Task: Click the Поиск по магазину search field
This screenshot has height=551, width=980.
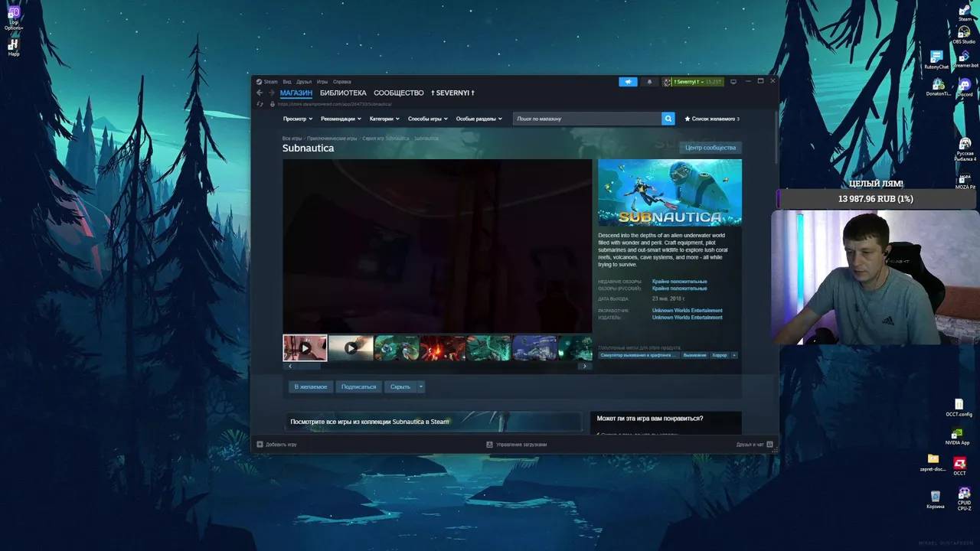Action: (587, 119)
